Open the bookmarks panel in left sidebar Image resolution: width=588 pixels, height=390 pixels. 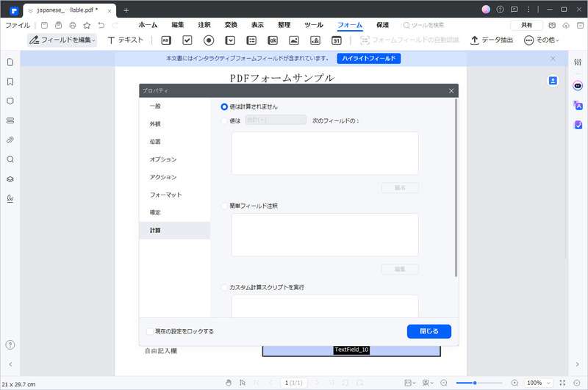coord(10,82)
